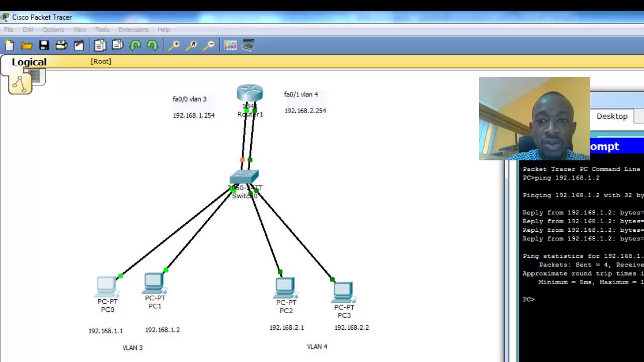The height and width of the screenshot is (362, 644).
Task: Click the logical topology navigation icon
Action: tap(20, 83)
